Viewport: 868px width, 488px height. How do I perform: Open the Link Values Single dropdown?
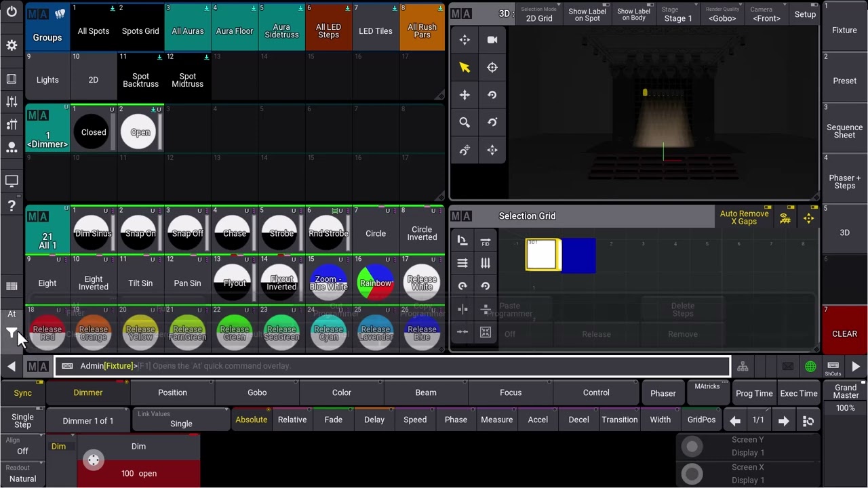(181, 420)
